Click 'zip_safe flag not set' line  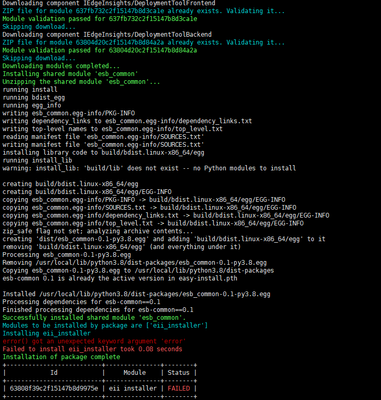(x=98, y=231)
